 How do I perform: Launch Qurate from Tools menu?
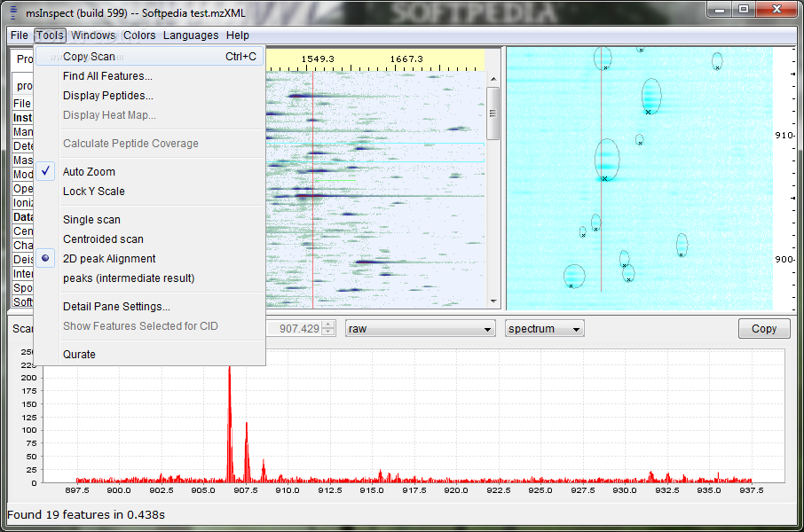[x=150, y=354]
